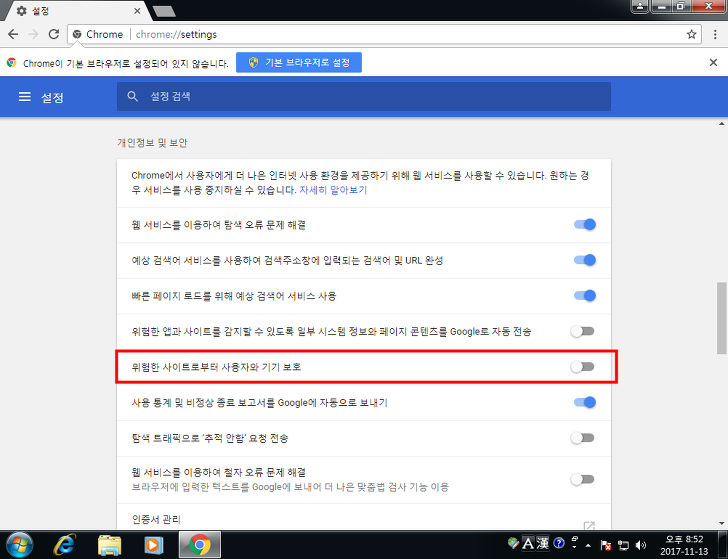728x559 pixels.
Task: Toggle 예상 검색어 서비스 검색주소창 URL 완성
Action: 585,260
